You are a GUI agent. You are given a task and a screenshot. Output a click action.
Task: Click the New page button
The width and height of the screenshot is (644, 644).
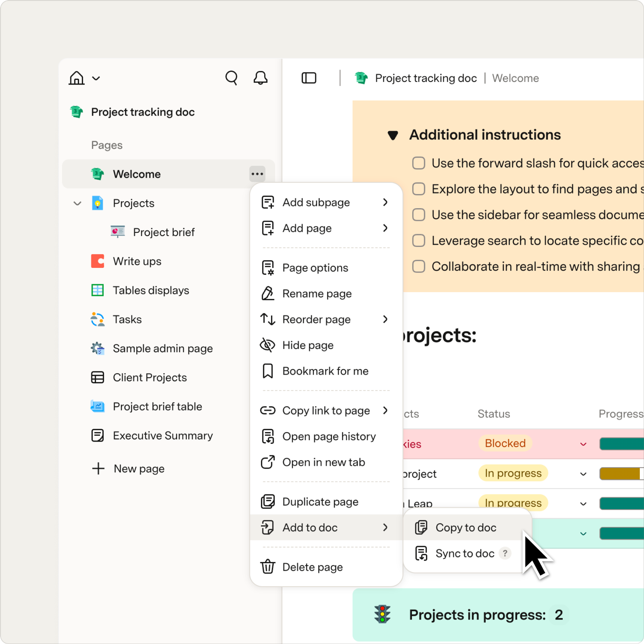click(x=128, y=468)
